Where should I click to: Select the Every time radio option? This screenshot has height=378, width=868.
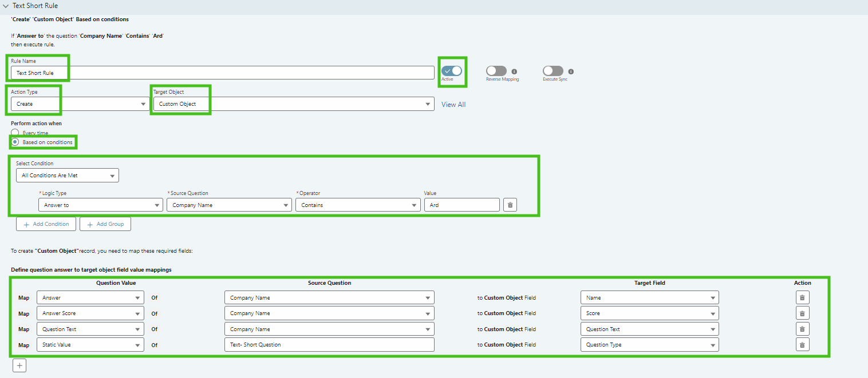[x=15, y=133]
